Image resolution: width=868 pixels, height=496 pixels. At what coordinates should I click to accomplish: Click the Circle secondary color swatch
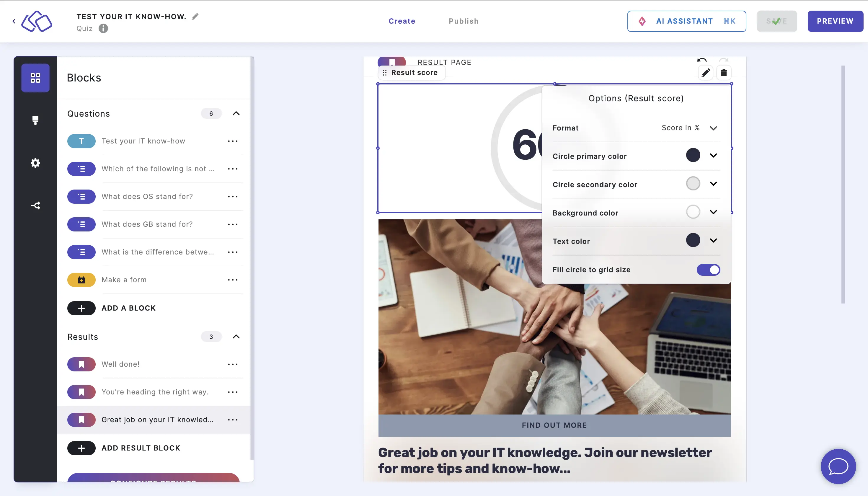coord(693,184)
